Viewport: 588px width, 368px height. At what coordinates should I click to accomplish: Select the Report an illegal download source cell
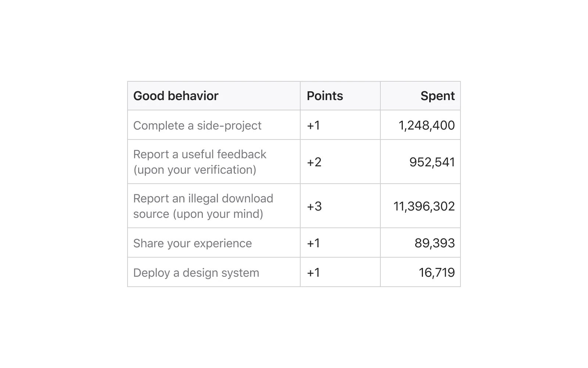[214, 206]
